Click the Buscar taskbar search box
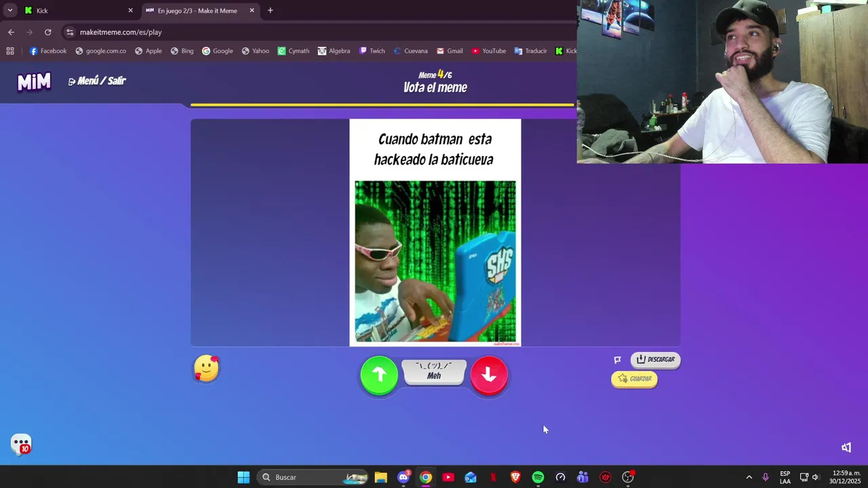The image size is (868, 488). pyautogui.click(x=313, y=477)
